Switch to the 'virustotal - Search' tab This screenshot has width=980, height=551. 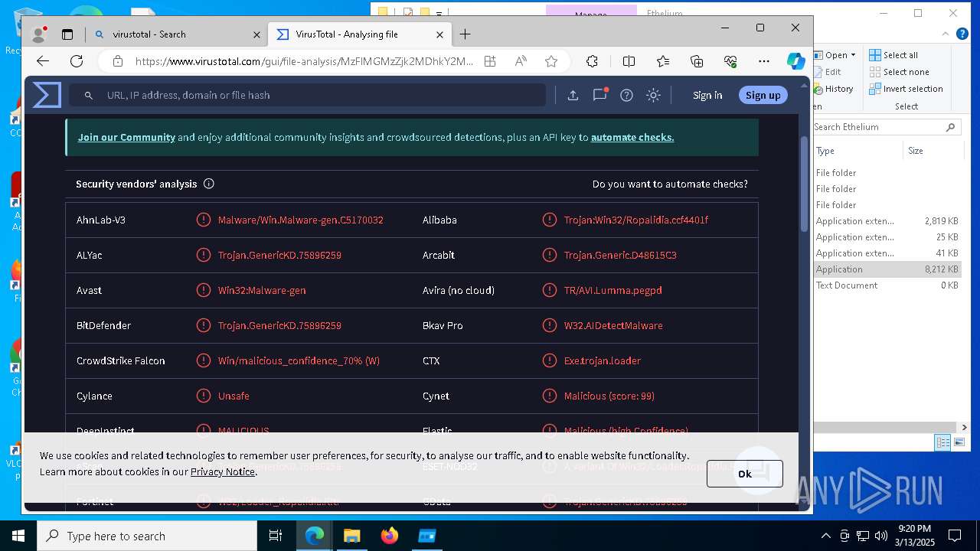[x=177, y=34]
